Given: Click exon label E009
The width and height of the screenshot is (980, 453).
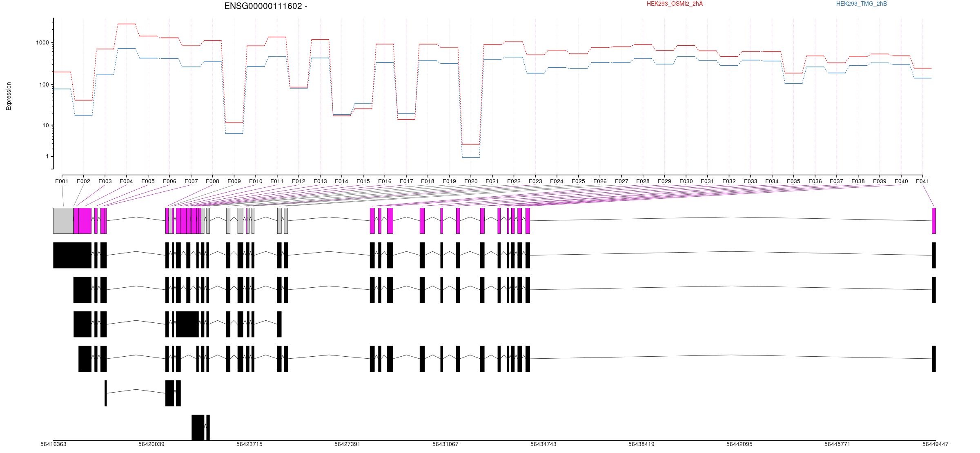Looking at the screenshot, I should [x=234, y=181].
